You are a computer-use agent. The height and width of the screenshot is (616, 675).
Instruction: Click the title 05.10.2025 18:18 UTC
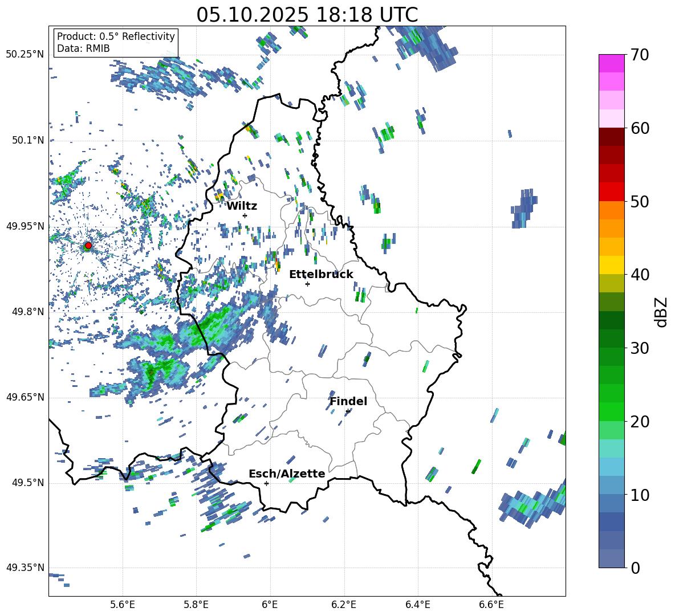coord(307,14)
